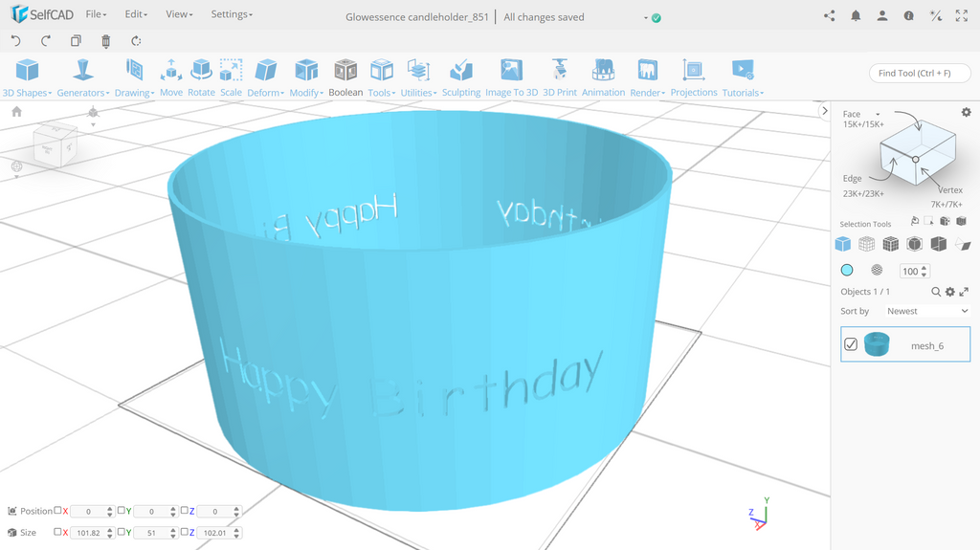Enable Position Z checkbox
Image resolution: width=980 pixels, height=550 pixels.
click(185, 510)
